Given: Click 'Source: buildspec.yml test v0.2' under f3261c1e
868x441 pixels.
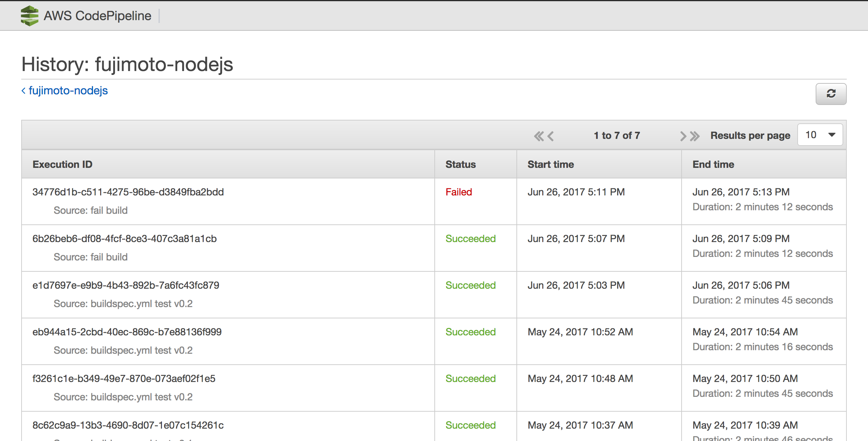Looking at the screenshot, I should (123, 397).
